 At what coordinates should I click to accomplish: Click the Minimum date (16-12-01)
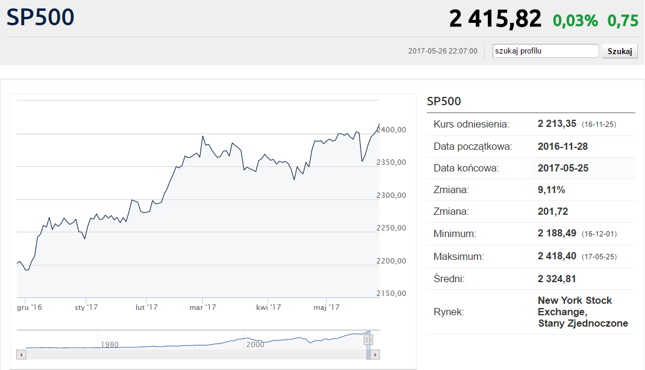point(599,234)
